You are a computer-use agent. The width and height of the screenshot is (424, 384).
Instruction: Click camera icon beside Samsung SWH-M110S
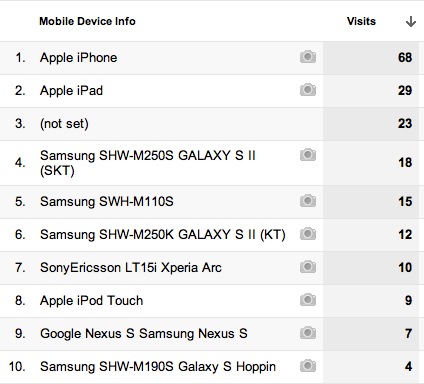click(308, 201)
